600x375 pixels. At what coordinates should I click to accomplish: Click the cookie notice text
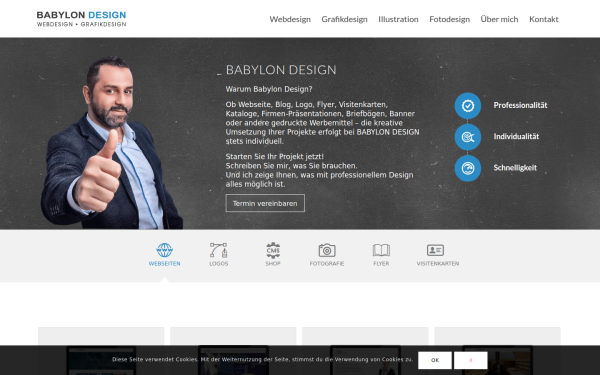coord(262,359)
